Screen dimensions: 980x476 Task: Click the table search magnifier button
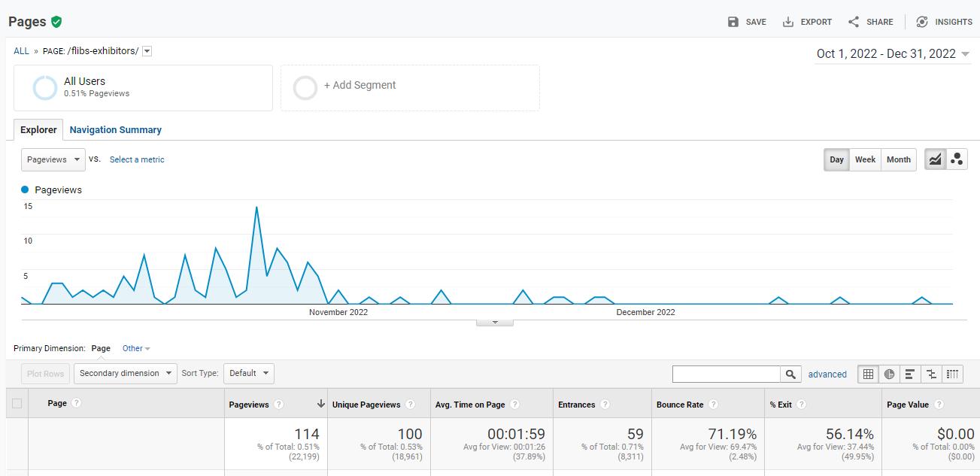point(790,374)
